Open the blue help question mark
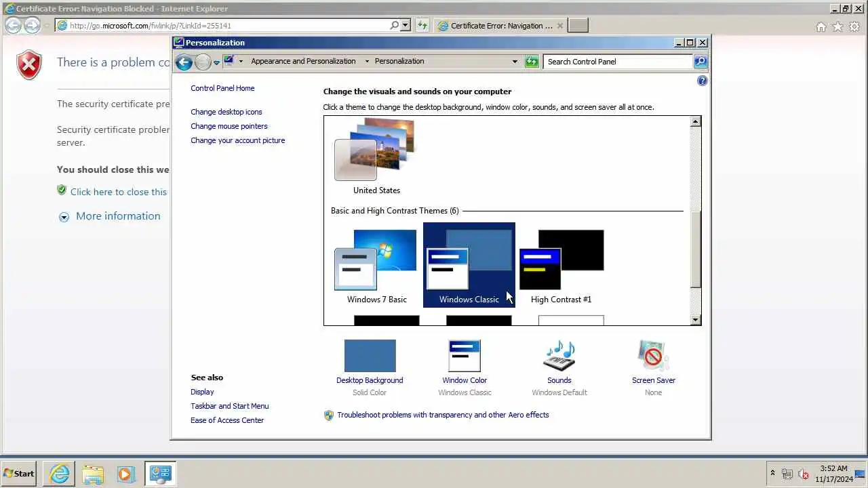Image resolution: width=868 pixels, height=488 pixels. 702,81
